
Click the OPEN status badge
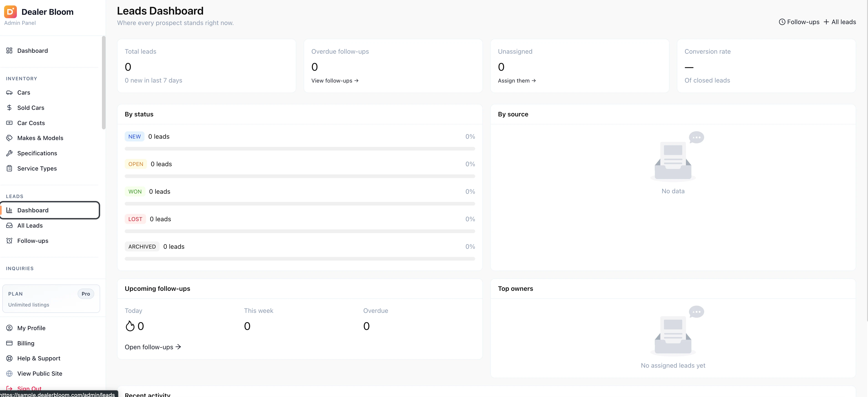135,164
